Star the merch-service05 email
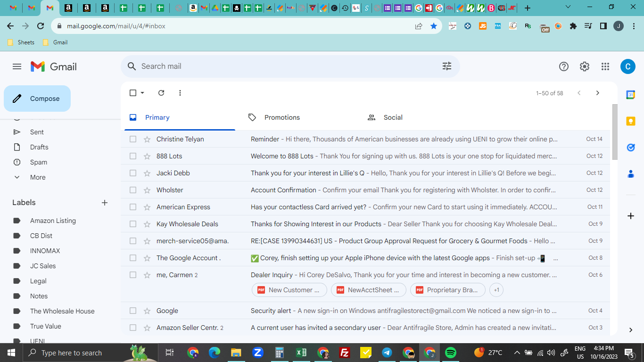This screenshot has height=362, width=644. click(x=147, y=241)
